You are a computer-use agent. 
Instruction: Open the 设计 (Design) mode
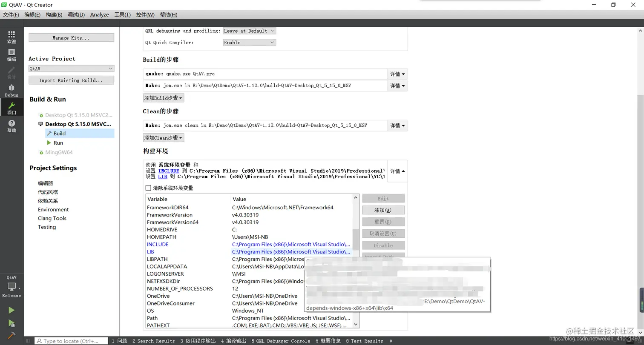[x=11, y=73]
